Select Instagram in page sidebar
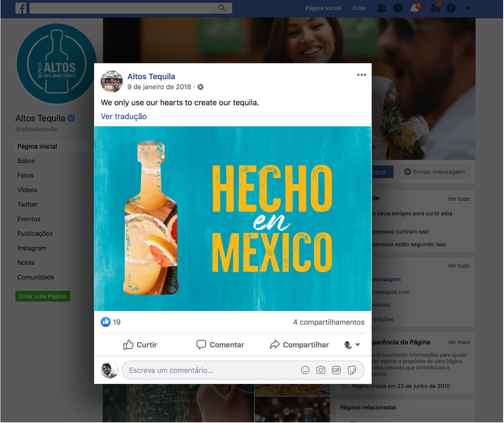504x423 pixels. pyautogui.click(x=32, y=248)
